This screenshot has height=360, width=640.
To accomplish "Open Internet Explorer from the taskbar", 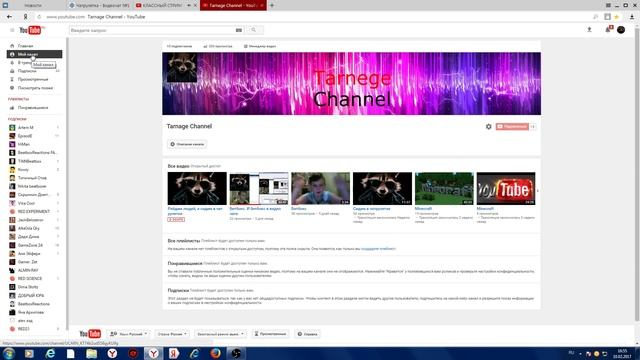I will (x=50, y=353).
